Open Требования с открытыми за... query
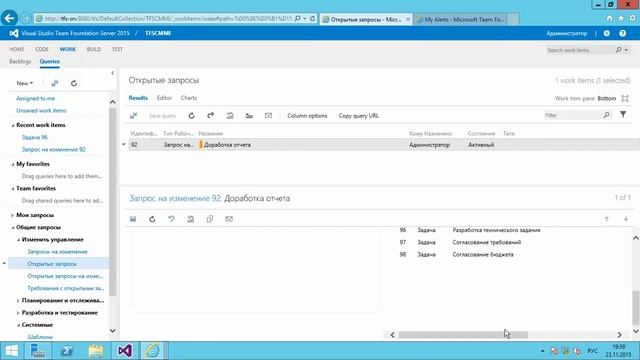 coord(66,289)
